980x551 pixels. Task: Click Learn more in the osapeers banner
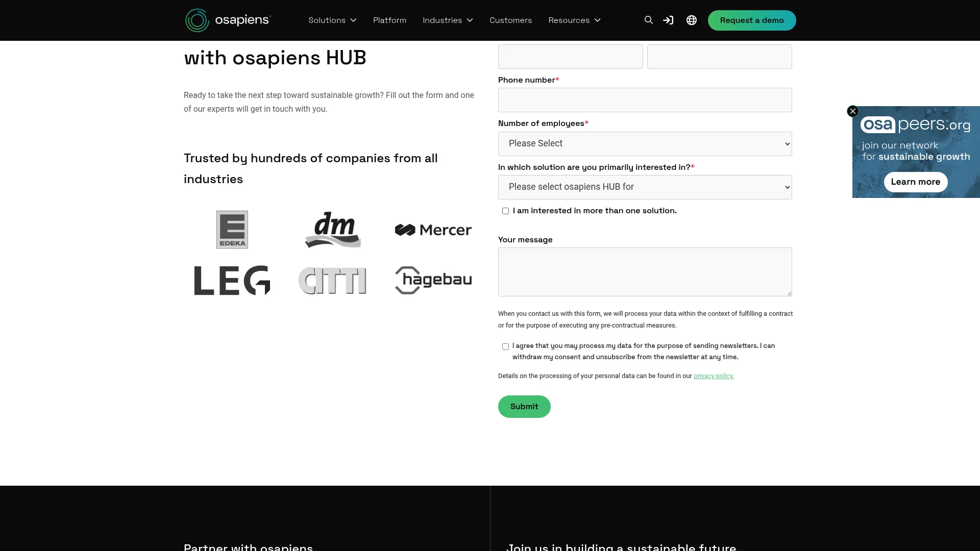point(916,182)
